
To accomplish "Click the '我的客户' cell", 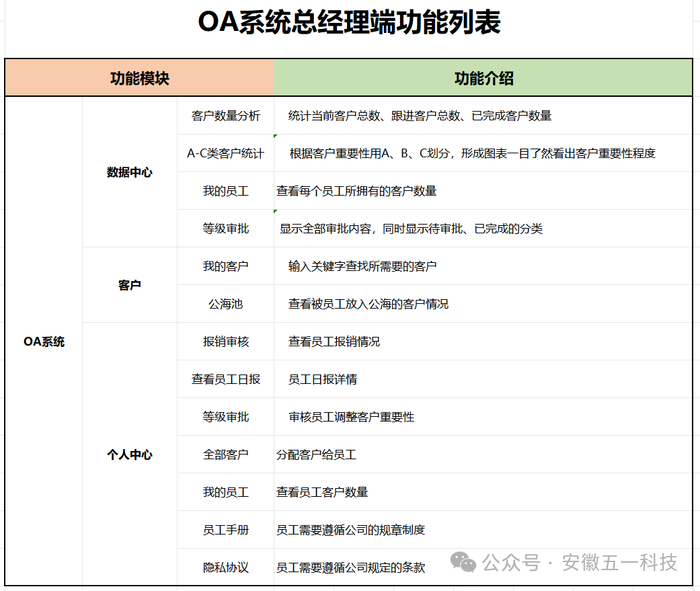I will click(x=226, y=266).
